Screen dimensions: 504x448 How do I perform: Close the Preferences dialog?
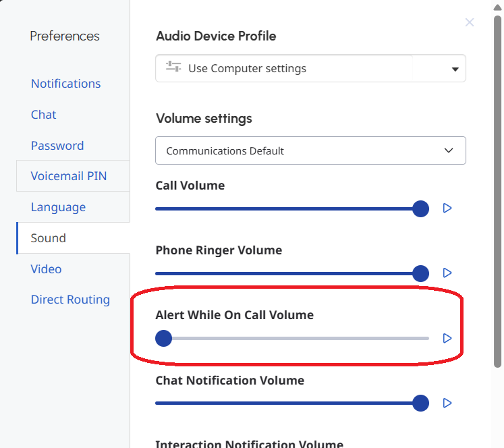click(x=470, y=22)
